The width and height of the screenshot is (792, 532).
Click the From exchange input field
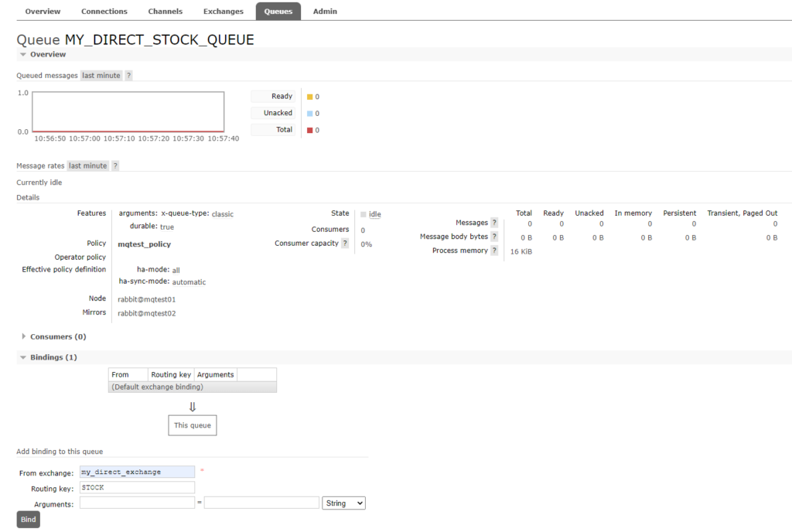(137, 472)
